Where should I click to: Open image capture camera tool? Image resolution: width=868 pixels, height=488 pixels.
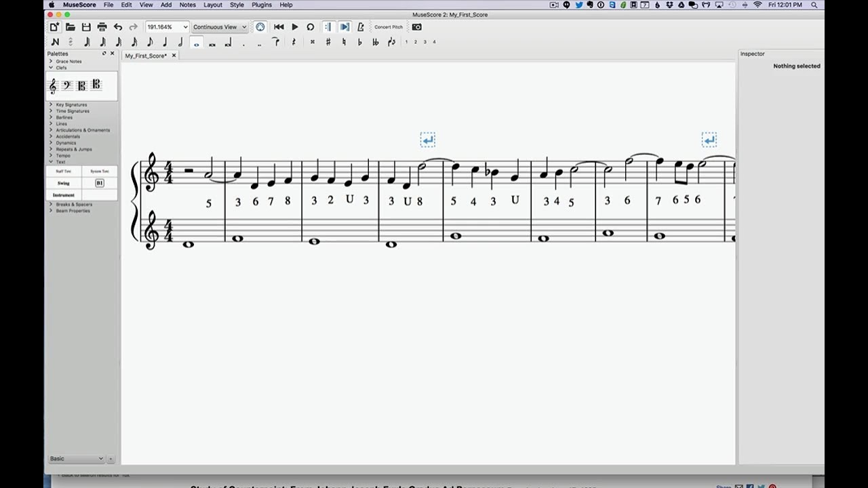(x=417, y=27)
